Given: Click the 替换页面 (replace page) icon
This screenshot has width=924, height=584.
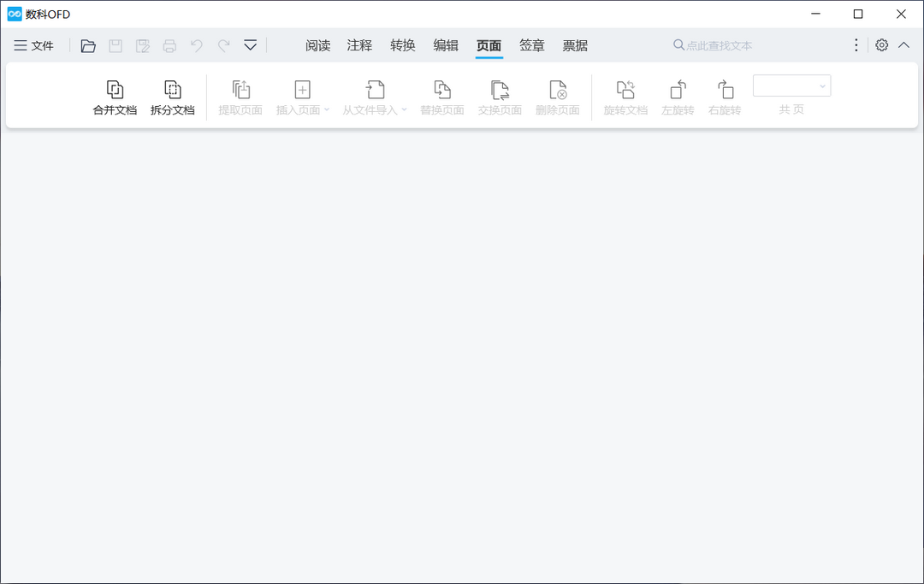Looking at the screenshot, I should click(441, 90).
